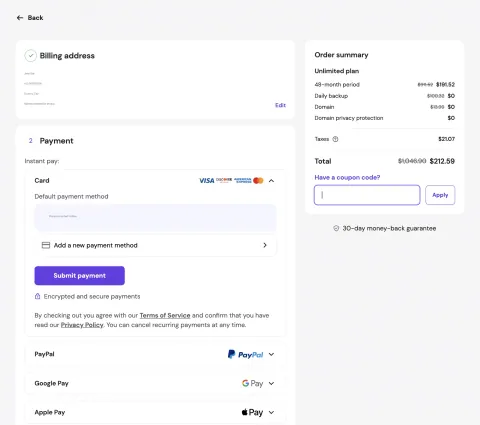Click Domain privacy protection label
Viewport: 480px width, 425px height.
[349, 118]
